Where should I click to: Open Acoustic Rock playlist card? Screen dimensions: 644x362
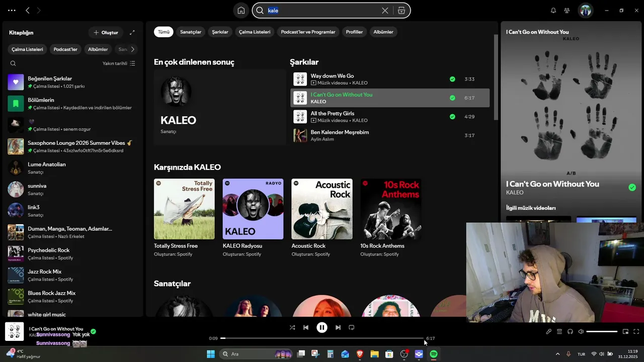click(322, 218)
